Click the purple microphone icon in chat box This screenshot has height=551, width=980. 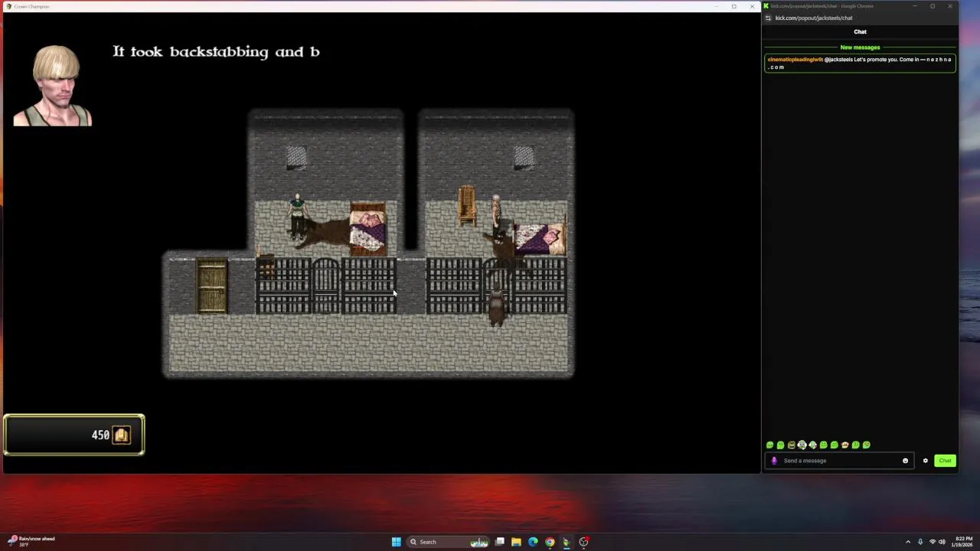click(x=774, y=461)
